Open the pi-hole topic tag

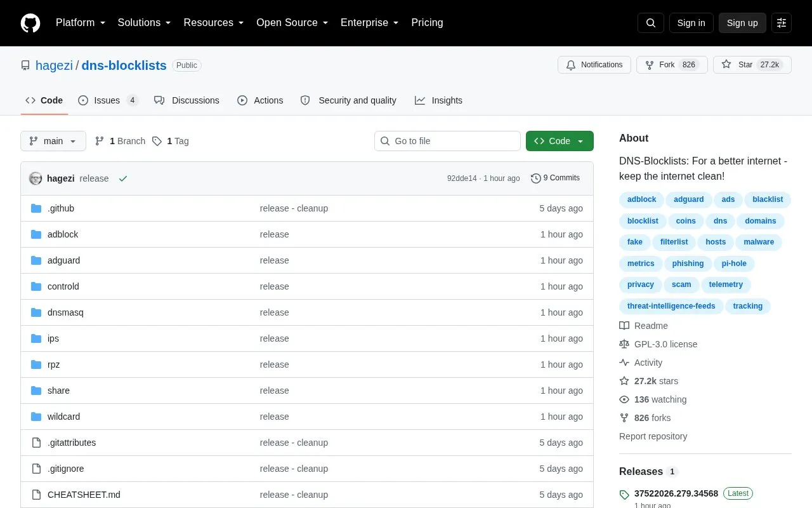[x=734, y=264]
